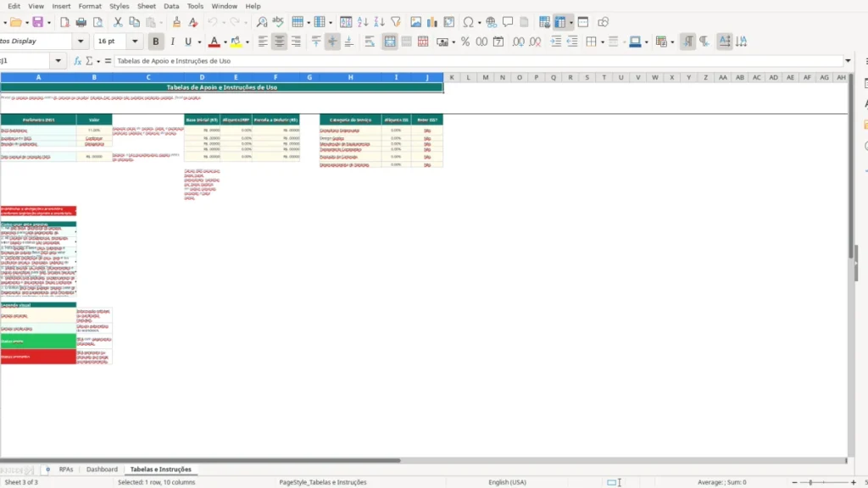Select column H header
The height and width of the screenshot is (488, 868).
350,77
